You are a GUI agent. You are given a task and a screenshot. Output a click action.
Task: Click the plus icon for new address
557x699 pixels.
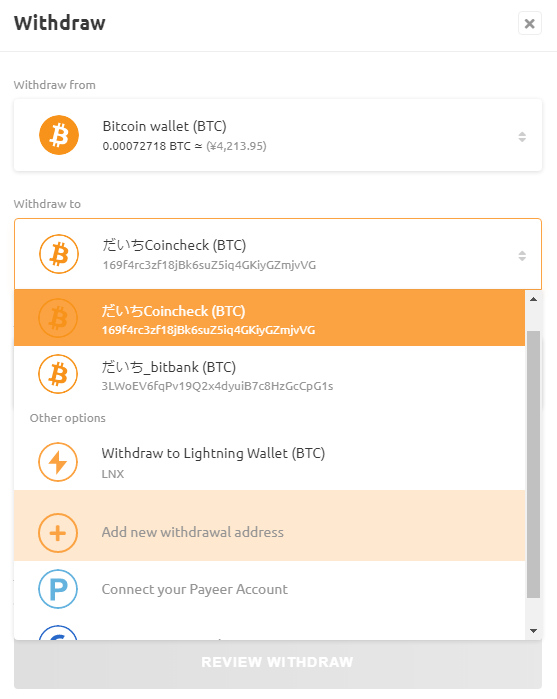tap(58, 533)
